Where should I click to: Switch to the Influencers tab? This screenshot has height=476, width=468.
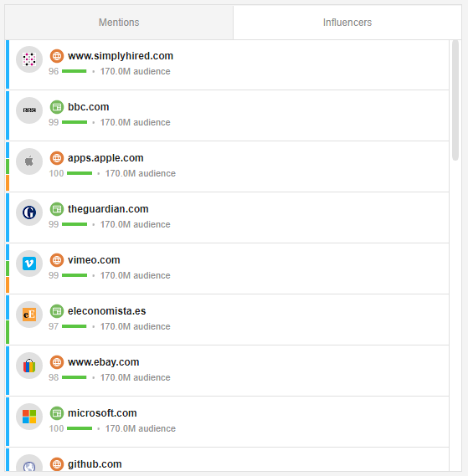point(347,23)
